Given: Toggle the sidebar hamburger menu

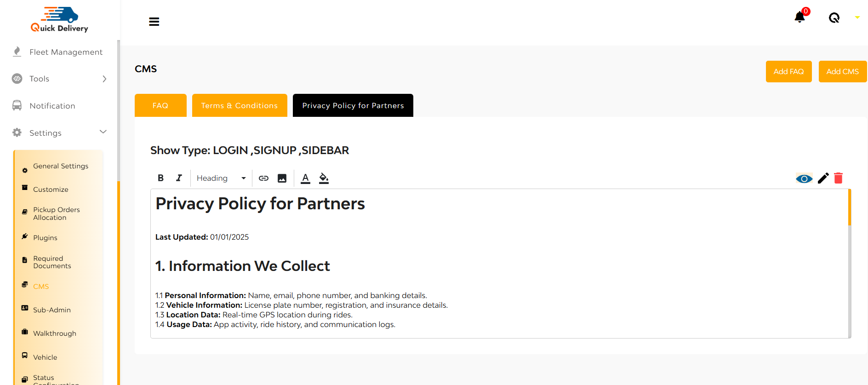Looking at the screenshot, I should tap(154, 22).
